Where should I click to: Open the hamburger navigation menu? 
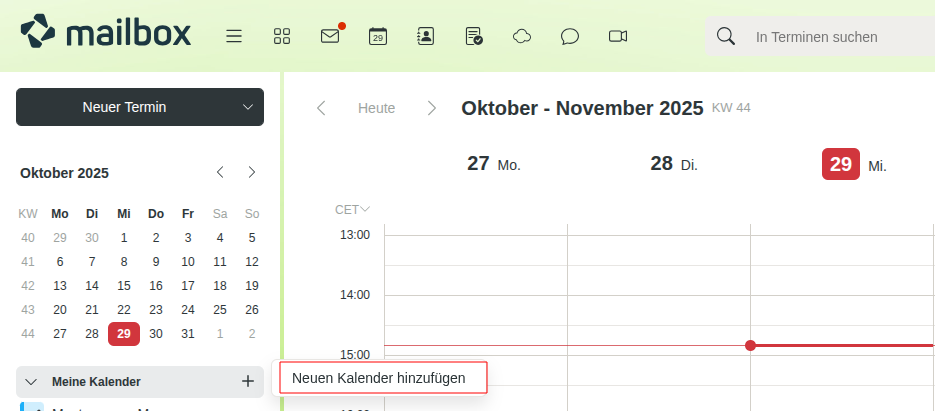pos(234,36)
